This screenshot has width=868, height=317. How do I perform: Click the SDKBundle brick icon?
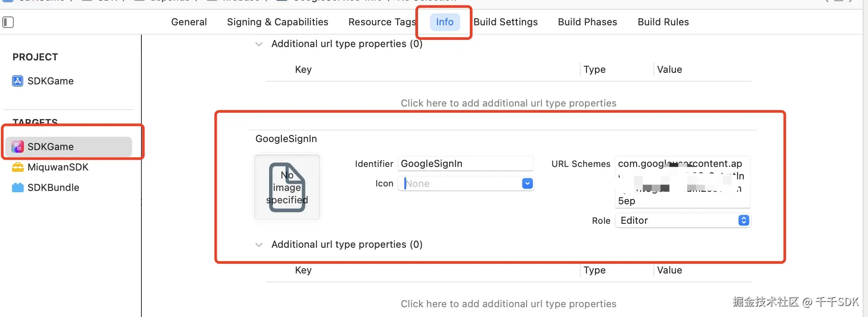(x=18, y=187)
